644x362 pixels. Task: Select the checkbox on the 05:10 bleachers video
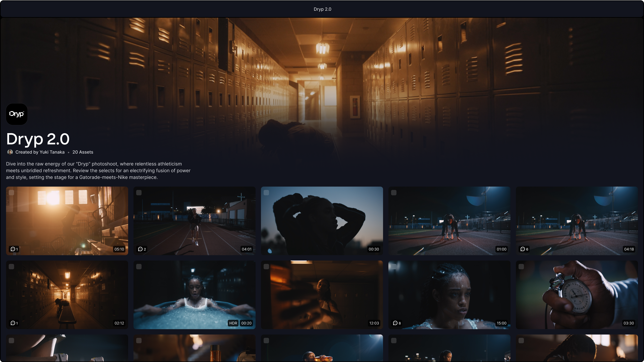(12, 193)
